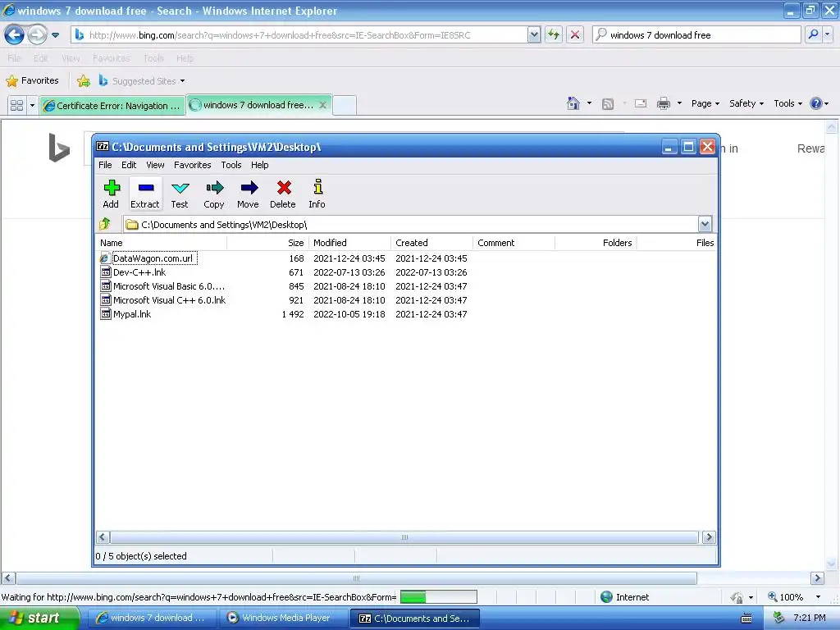Image resolution: width=840 pixels, height=630 pixels.
Task: Click the Move toolbar icon in 7-Zip
Action: pos(248,194)
